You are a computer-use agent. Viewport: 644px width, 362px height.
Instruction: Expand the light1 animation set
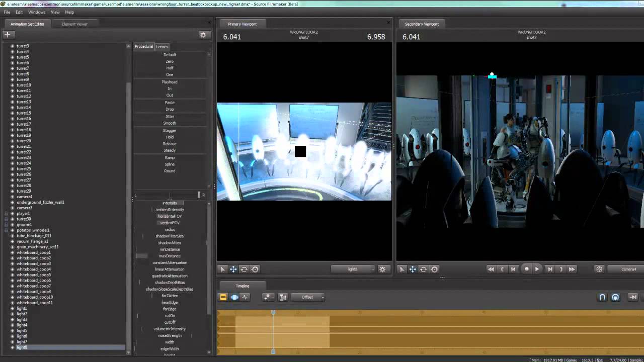tap(12, 309)
